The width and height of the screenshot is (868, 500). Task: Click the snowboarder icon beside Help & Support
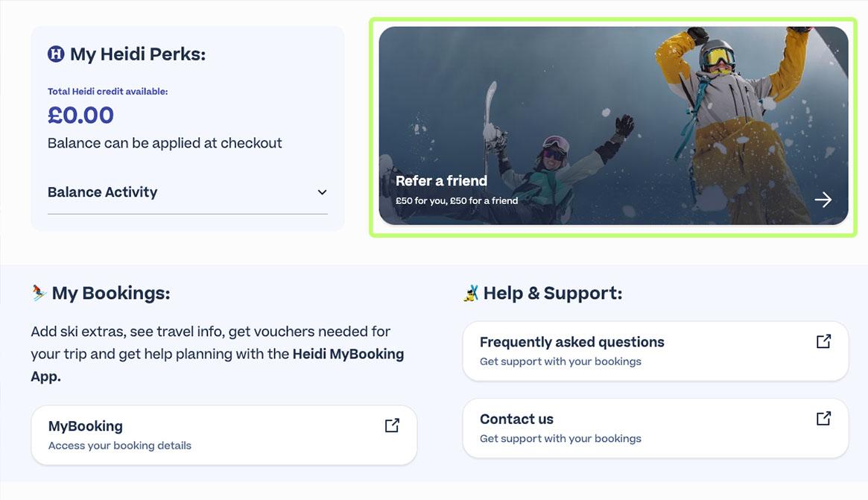pyautogui.click(x=471, y=294)
